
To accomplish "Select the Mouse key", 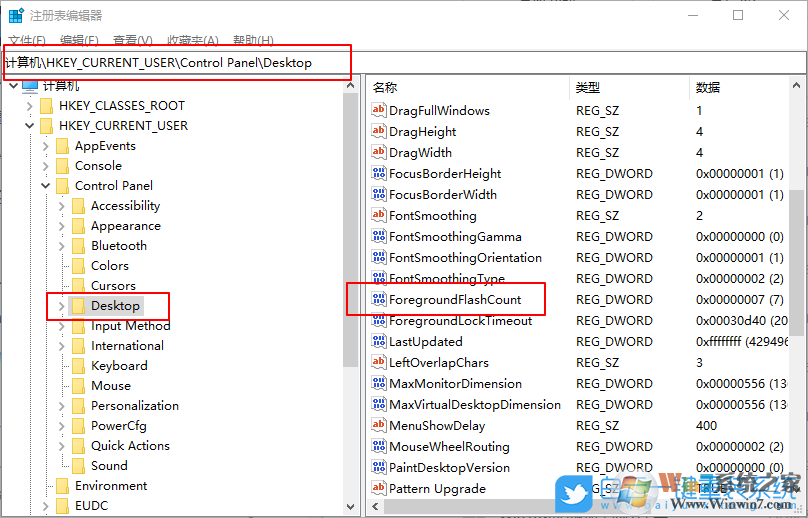I will [x=111, y=386].
